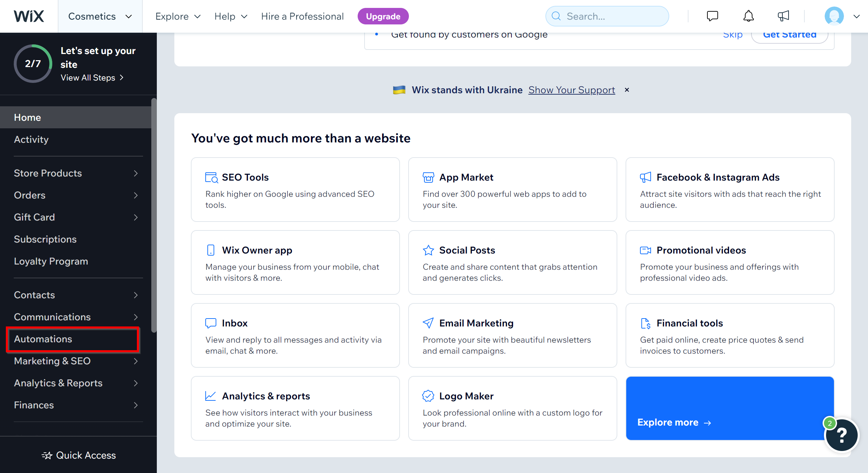
Task: Click the Wix Owner app phone icon
Action: click(211, 250)
